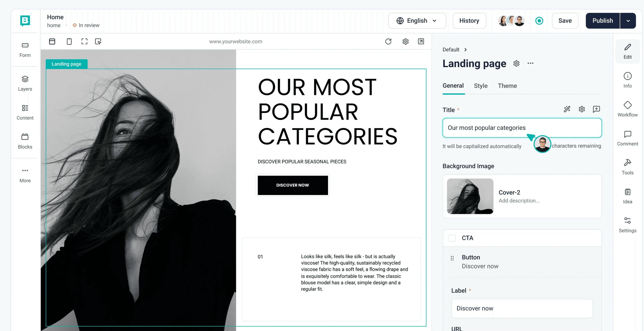Switch to mobile device preview

coord(69,42)
